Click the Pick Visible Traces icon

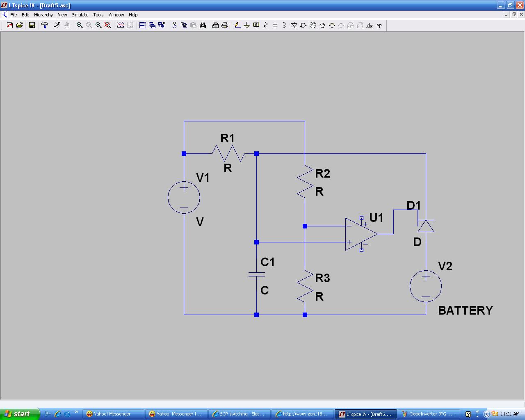point(121,25)
